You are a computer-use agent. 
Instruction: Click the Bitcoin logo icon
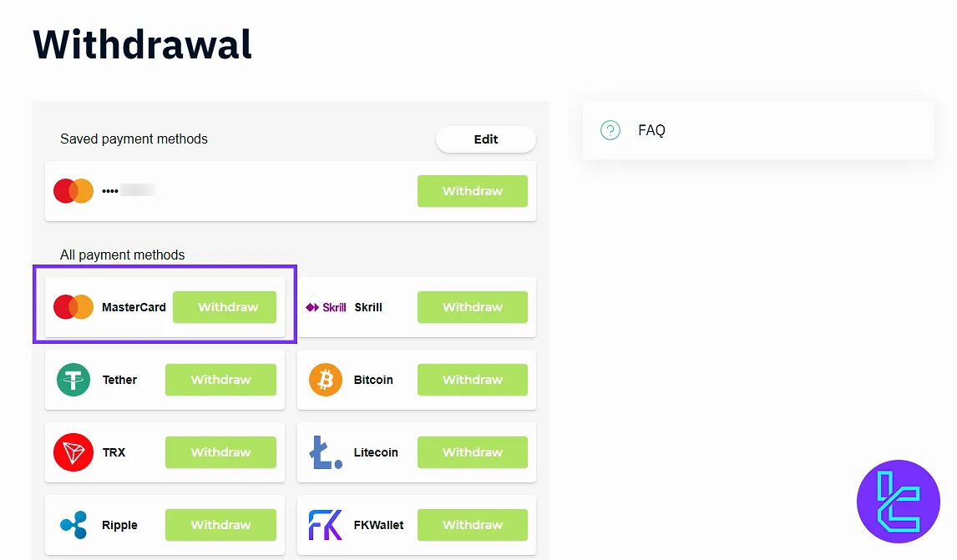[x=326, y=380]
